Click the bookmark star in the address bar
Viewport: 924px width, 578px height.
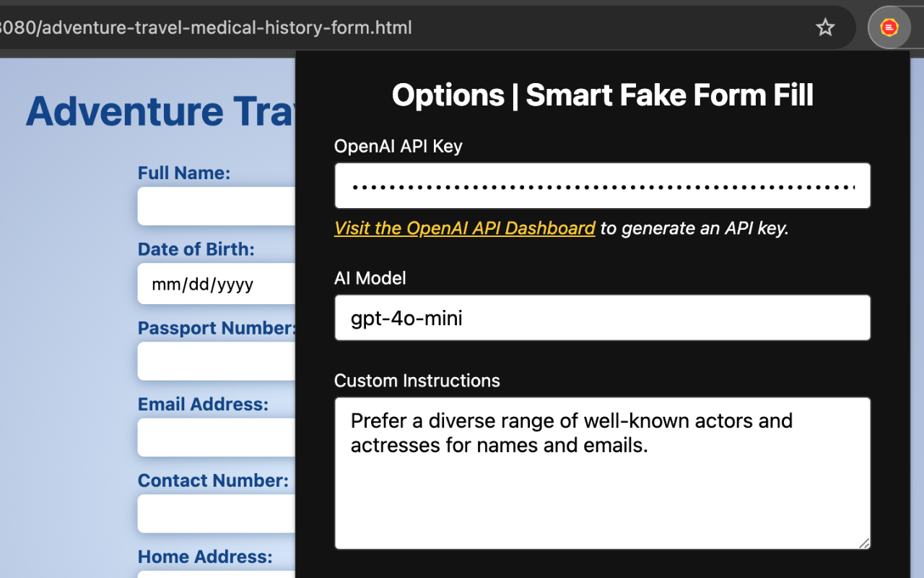coord(825,27)
